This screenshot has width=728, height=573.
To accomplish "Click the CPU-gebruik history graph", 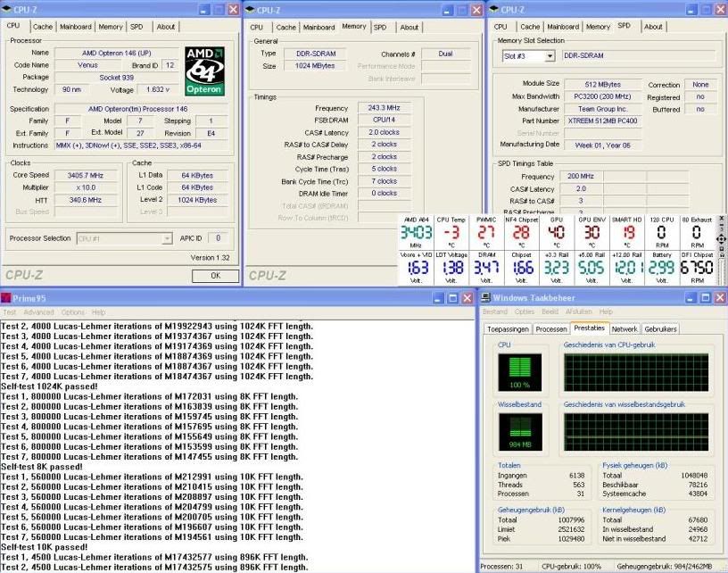I will click(x=636, y=372).
